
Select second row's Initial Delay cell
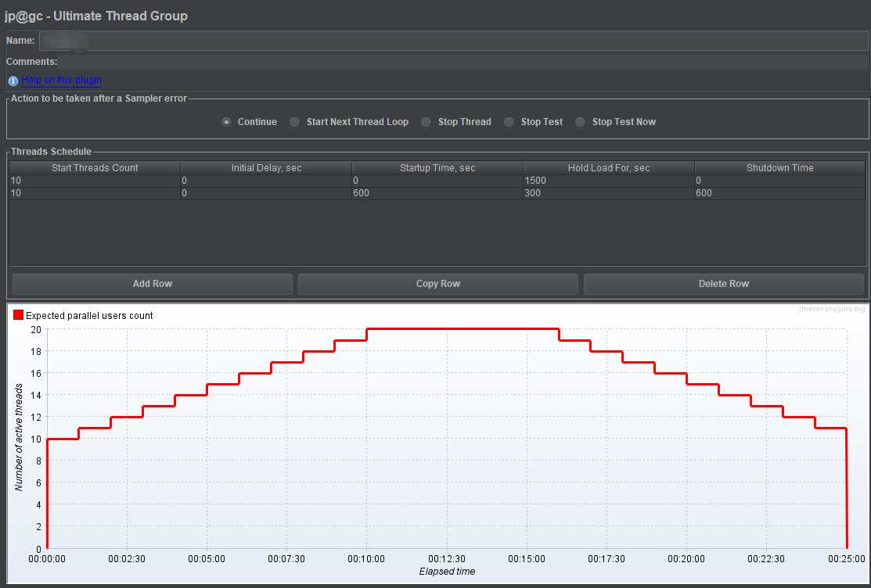tap(266, 193)
